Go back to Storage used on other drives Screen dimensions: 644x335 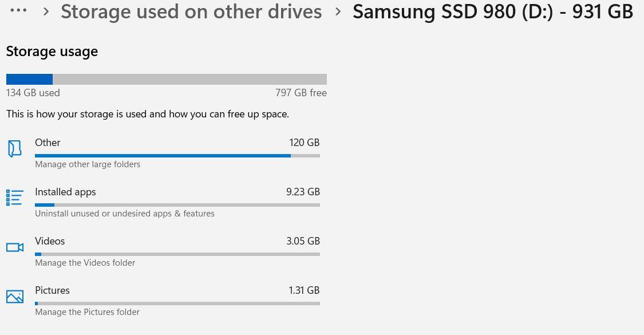click(x=191, y=11)
